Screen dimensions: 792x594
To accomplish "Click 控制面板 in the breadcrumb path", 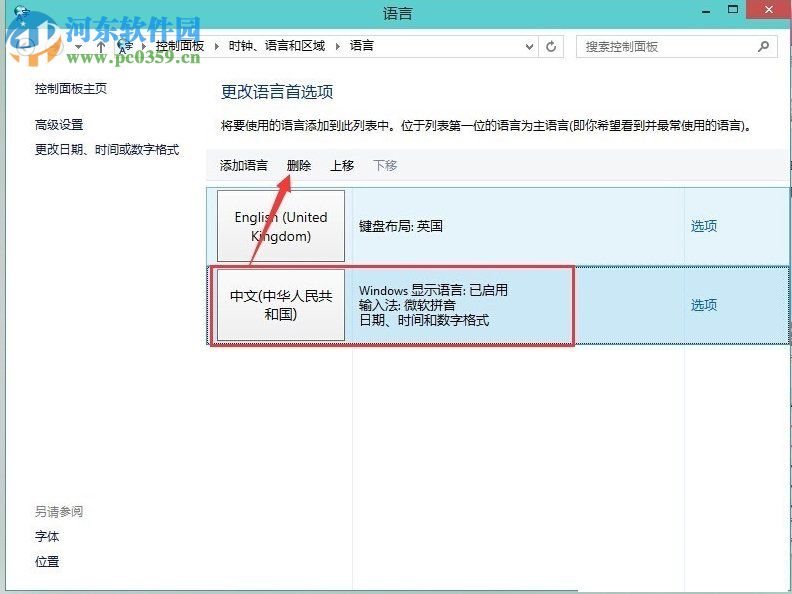I will click(x=180, y=46).
